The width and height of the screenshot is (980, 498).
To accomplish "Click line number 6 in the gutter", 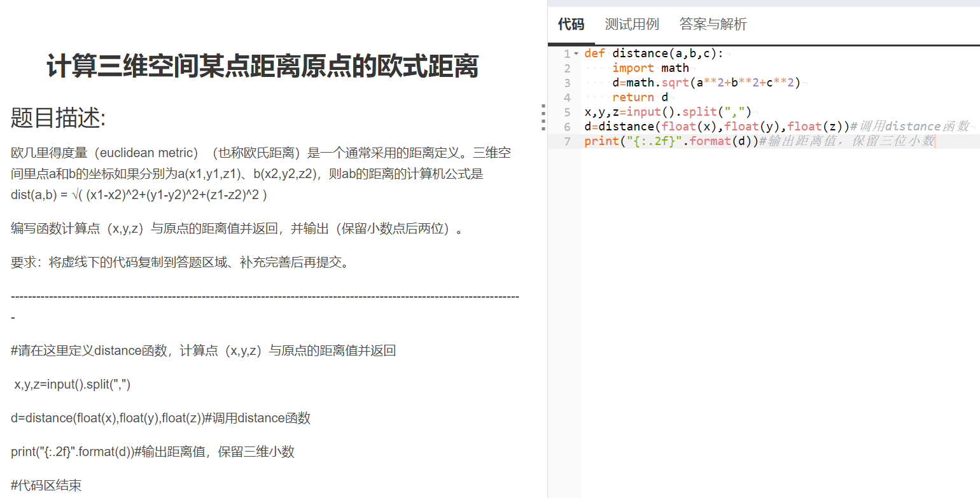I will click(566, 127).
